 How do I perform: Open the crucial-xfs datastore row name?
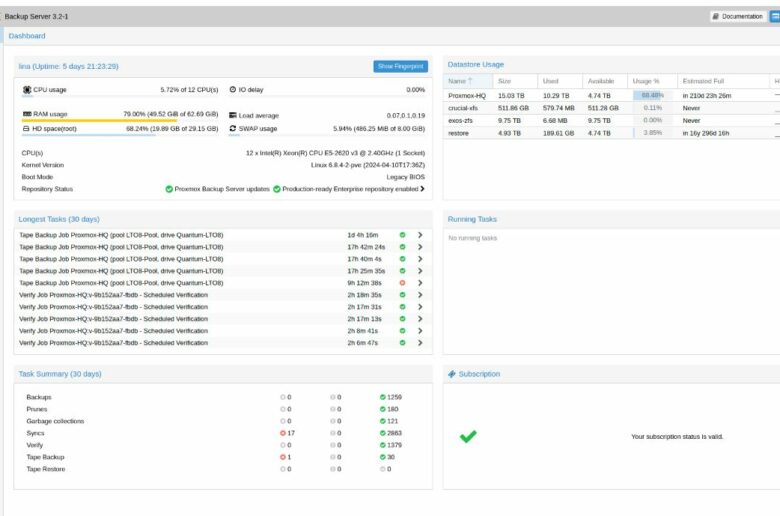pyautogui.click(x=463, y=108)
